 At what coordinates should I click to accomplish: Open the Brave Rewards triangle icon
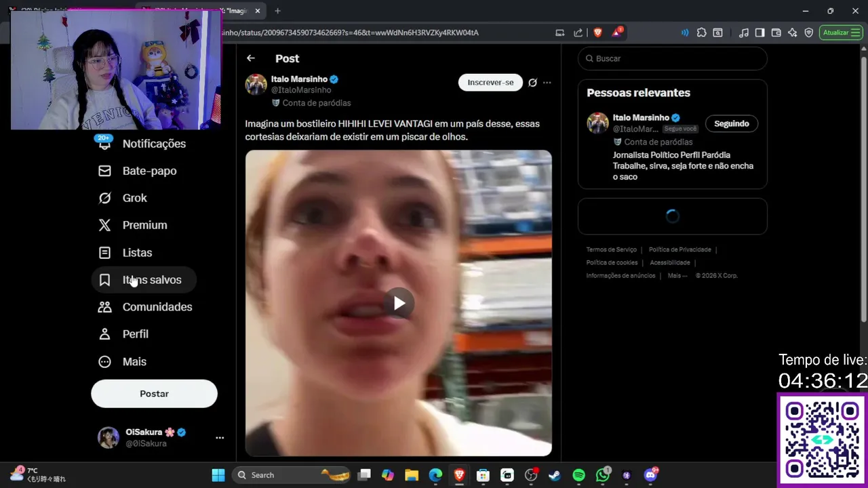point(617,33)
